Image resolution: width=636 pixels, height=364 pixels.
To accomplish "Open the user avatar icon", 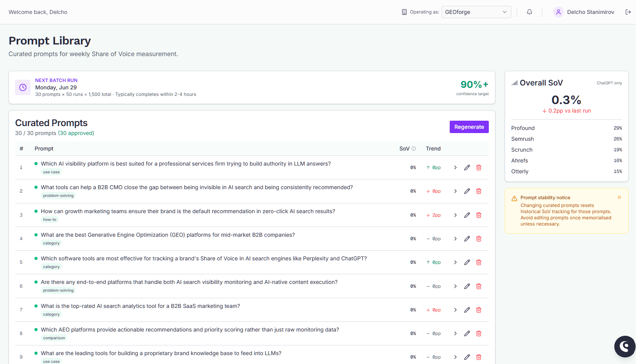I will pos(559,12).
